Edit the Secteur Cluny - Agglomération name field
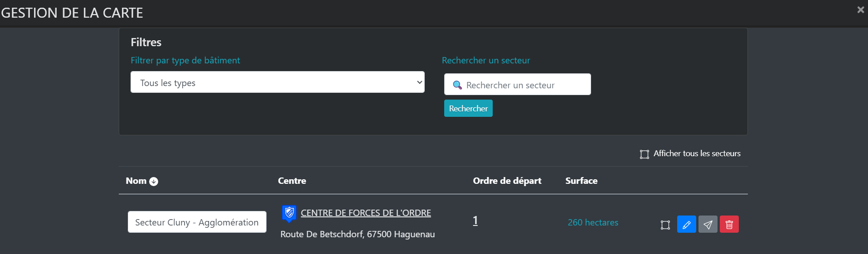 (x=197, y=222)
